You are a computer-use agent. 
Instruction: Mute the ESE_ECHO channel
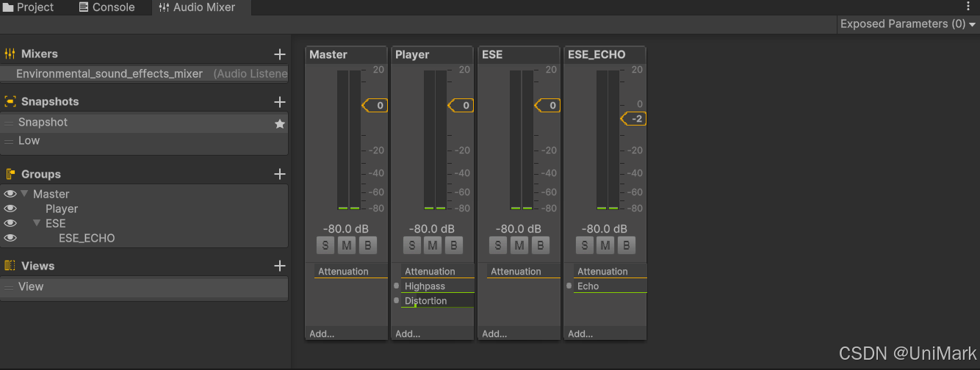(x=605, y=245)
